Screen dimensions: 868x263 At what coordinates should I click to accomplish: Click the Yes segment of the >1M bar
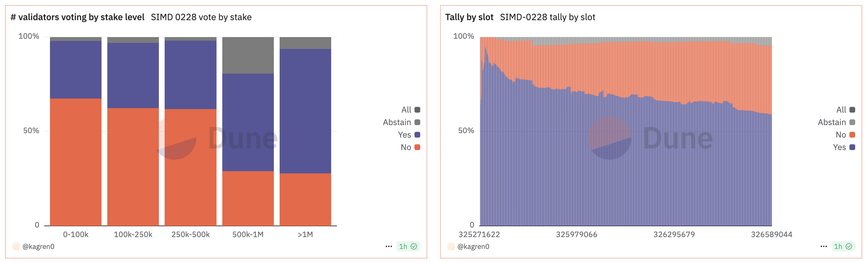pos(305,111)
